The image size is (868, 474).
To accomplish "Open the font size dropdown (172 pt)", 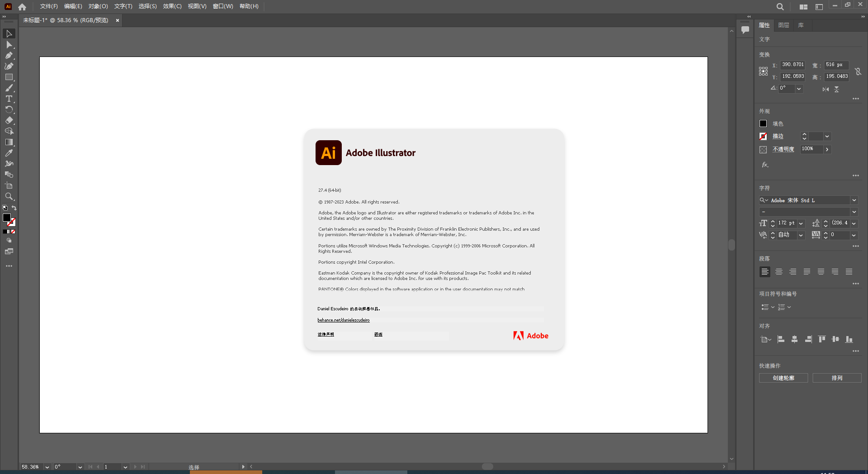I will click(x=801, y=223).
